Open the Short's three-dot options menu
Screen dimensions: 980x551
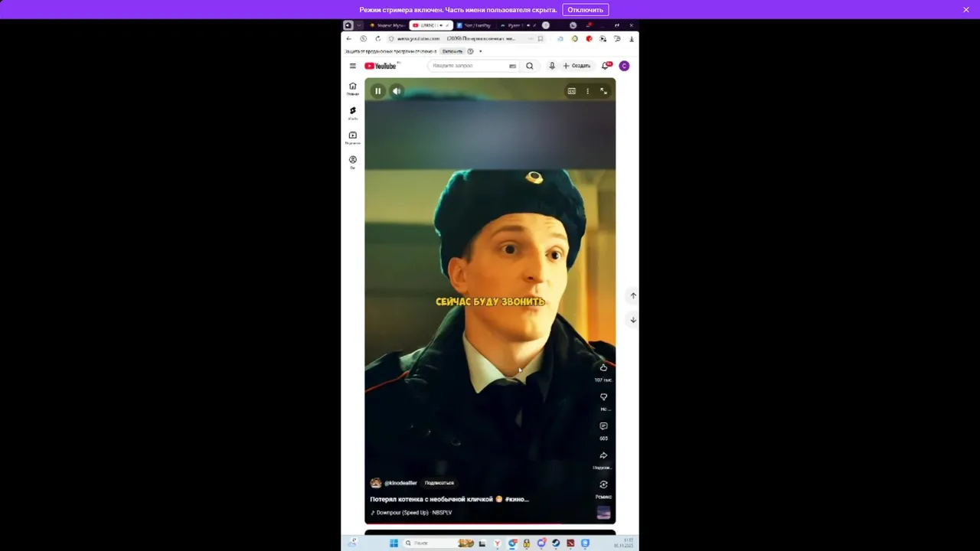[587, 91]
